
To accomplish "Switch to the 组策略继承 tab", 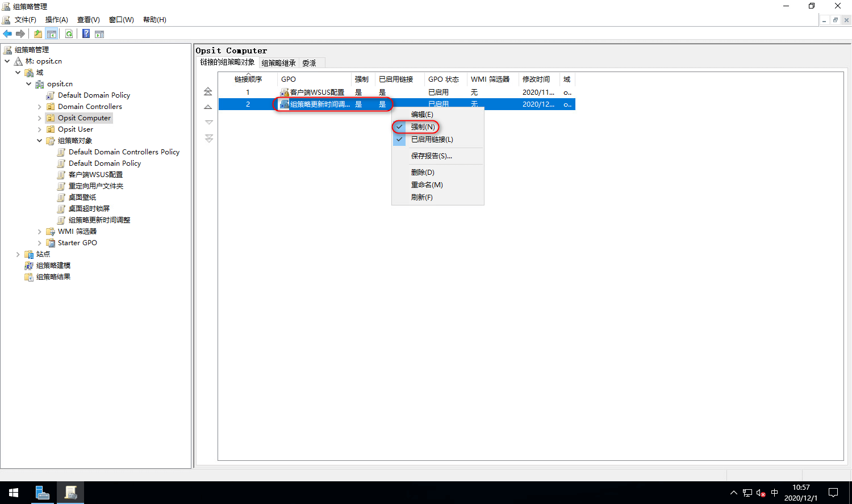I will (x=278, y=62).
